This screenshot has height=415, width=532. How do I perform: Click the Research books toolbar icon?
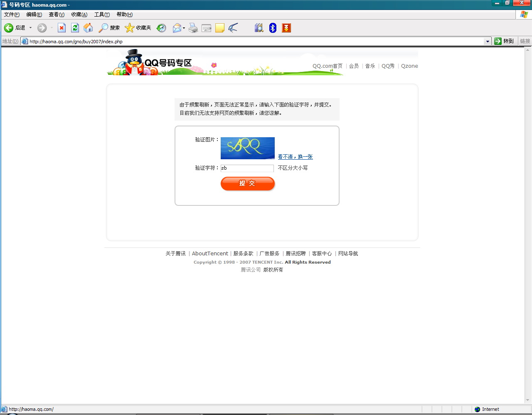pos(259,28)
